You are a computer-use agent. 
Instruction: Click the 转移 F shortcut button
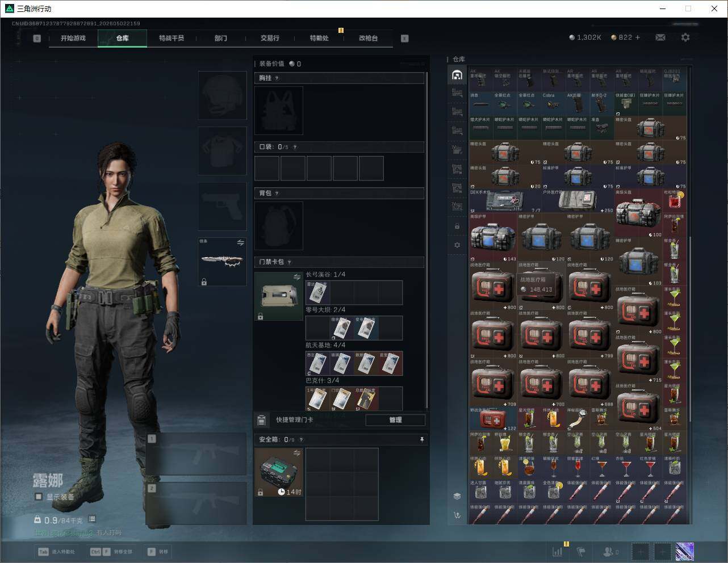pos(158,552)
